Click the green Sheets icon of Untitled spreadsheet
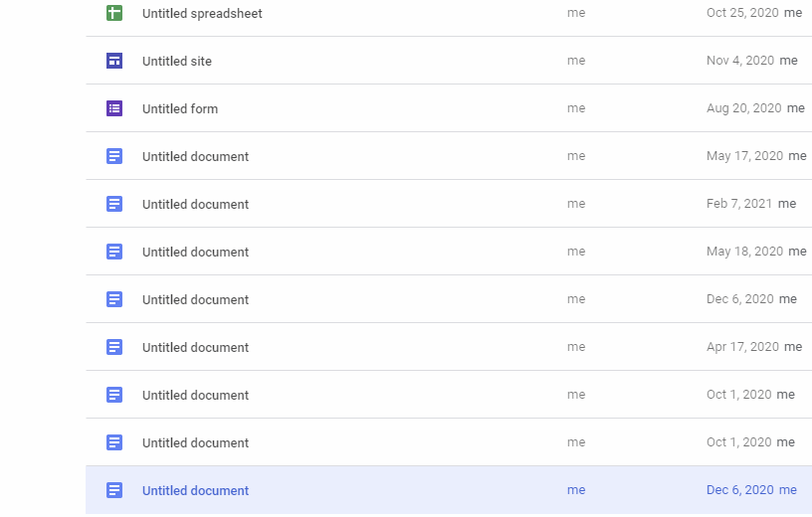 point(114,13)
